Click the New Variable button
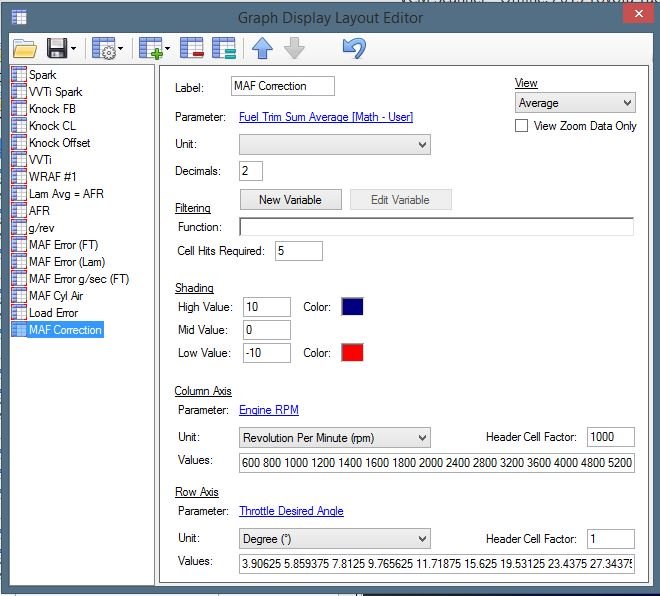 coord(290,200)
